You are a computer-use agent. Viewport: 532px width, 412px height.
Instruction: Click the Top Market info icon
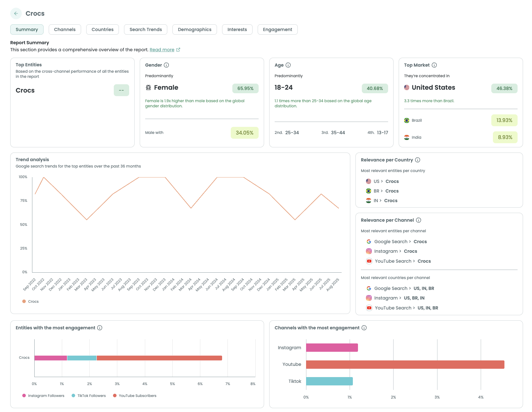pos(434,65)
